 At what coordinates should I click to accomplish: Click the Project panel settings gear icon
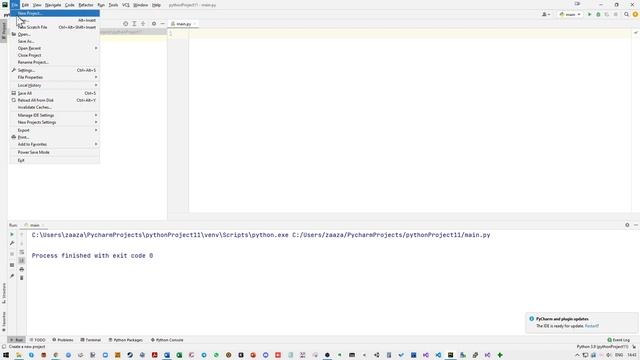[154, 24]
